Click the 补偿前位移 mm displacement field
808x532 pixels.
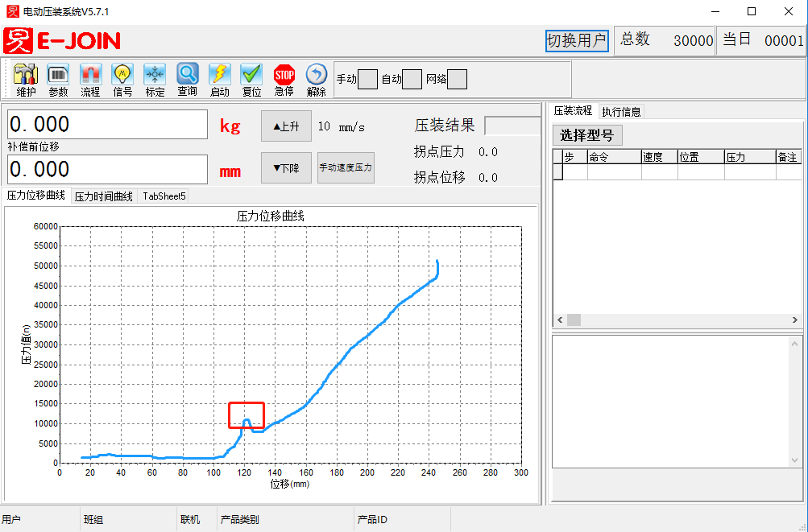pyautogui.click(x=107, y=170)
